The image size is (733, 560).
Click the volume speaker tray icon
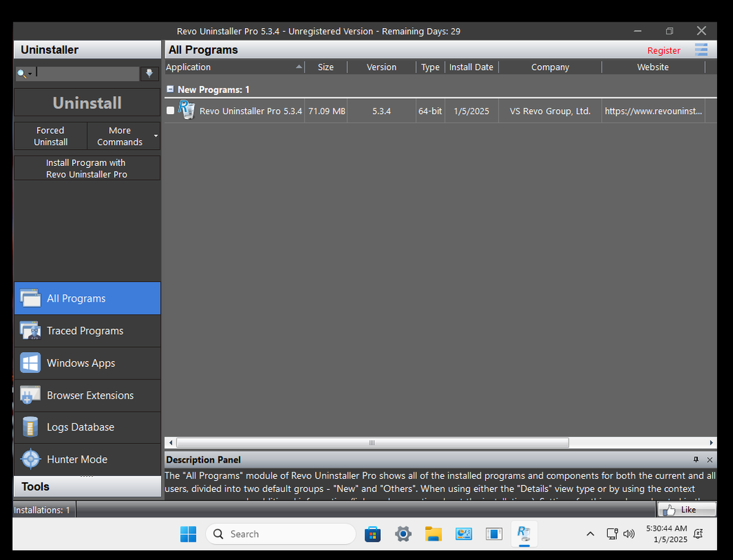(629, 534)
